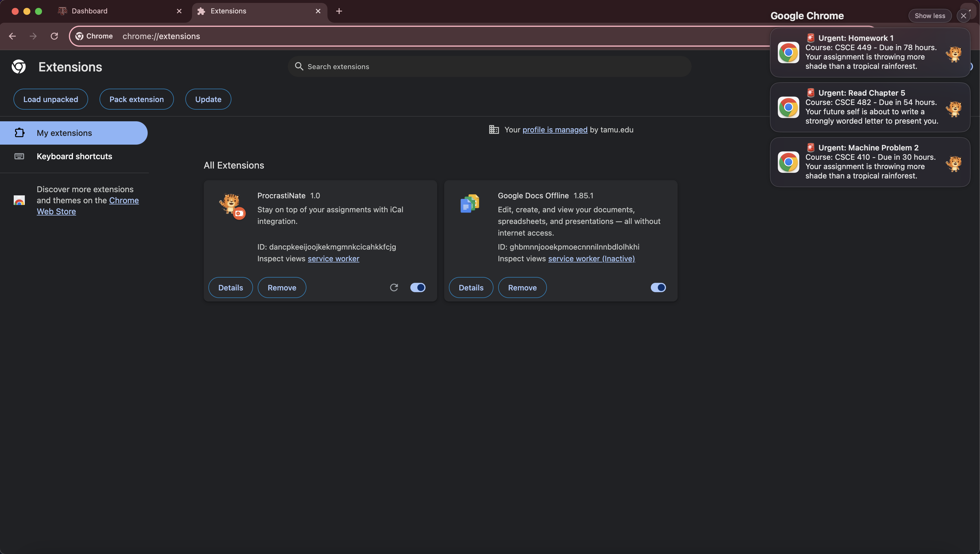This screenshot has height=554, width=980.
Task: Open Details for ProcrastiNate
Action: pos(231,288)
